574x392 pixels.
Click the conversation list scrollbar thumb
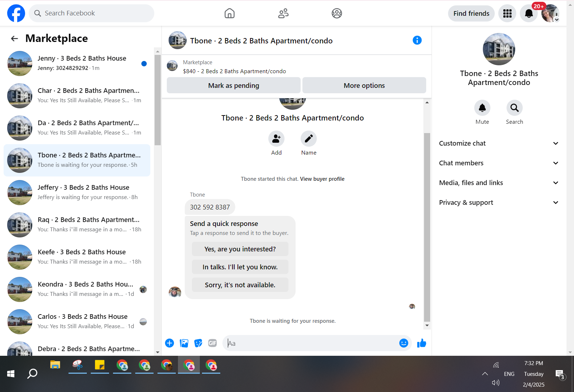(157, 100)
